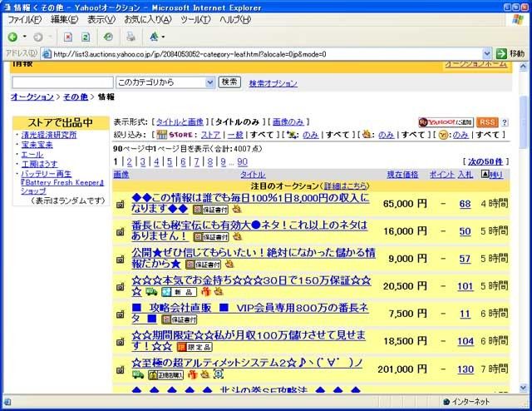Click the browser Back button

pos(12,37)
